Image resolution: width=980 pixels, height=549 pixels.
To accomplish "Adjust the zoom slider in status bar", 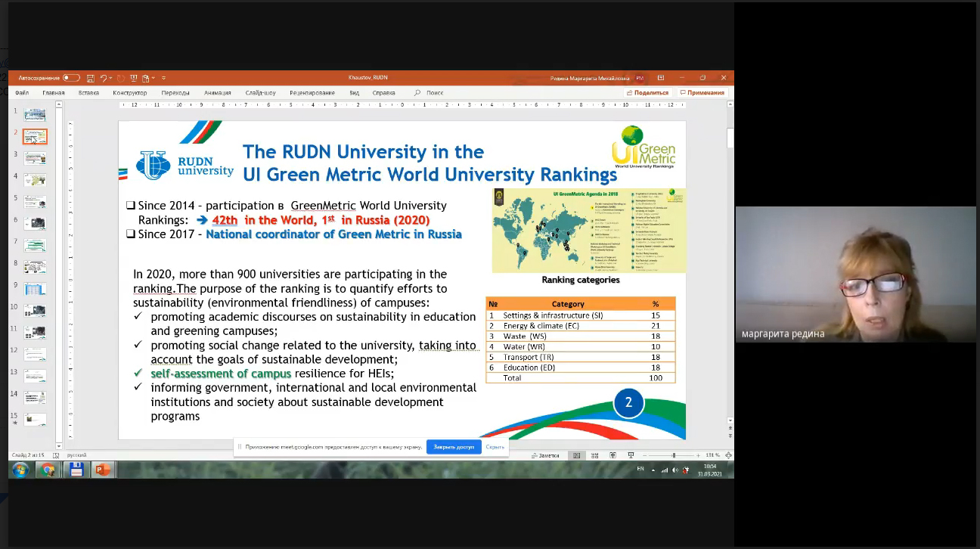I will (x=674, y=455).
